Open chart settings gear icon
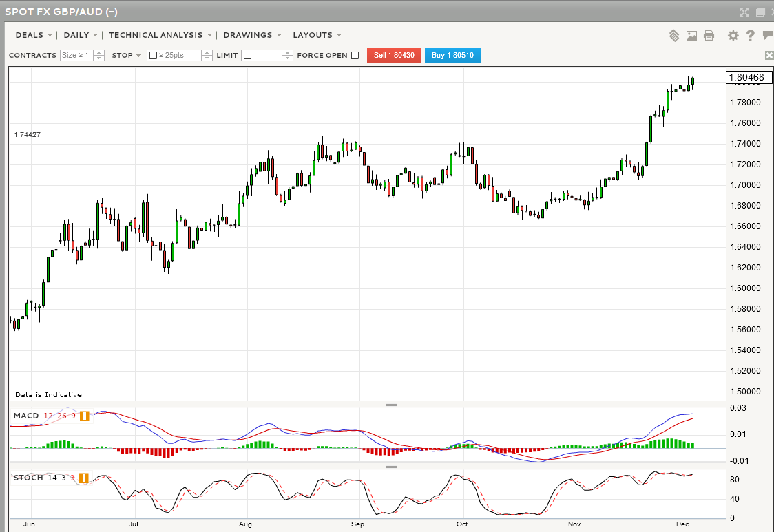 (x=733, y=35)
